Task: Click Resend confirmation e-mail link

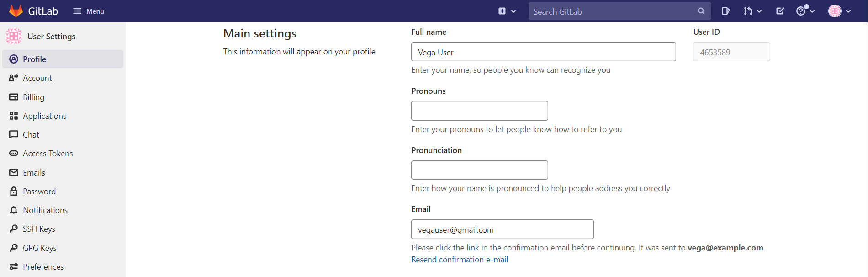Action: [459, 259]
